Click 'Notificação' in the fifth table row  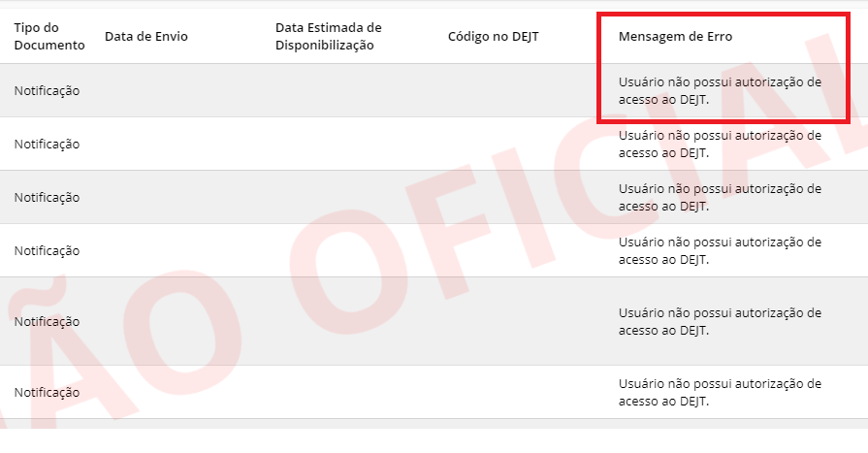coord(48,322)
